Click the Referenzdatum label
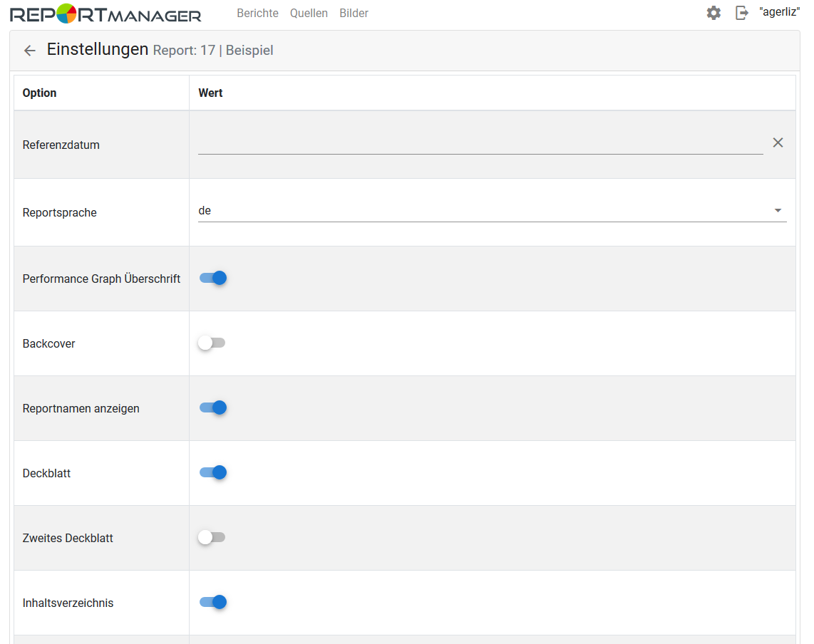This screenshot has height=644, width=814. click(x=61, y=145)
